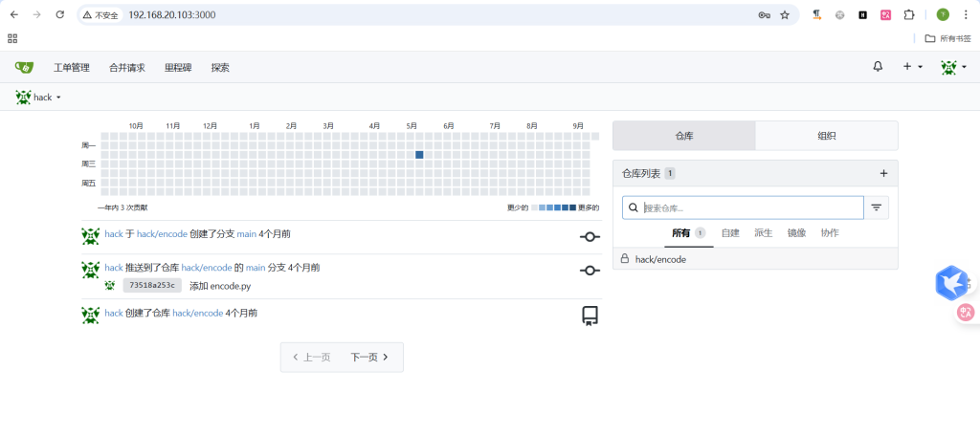Open 合并请求 in the top menu
980x436 pixels.
[x=127, y=68]
